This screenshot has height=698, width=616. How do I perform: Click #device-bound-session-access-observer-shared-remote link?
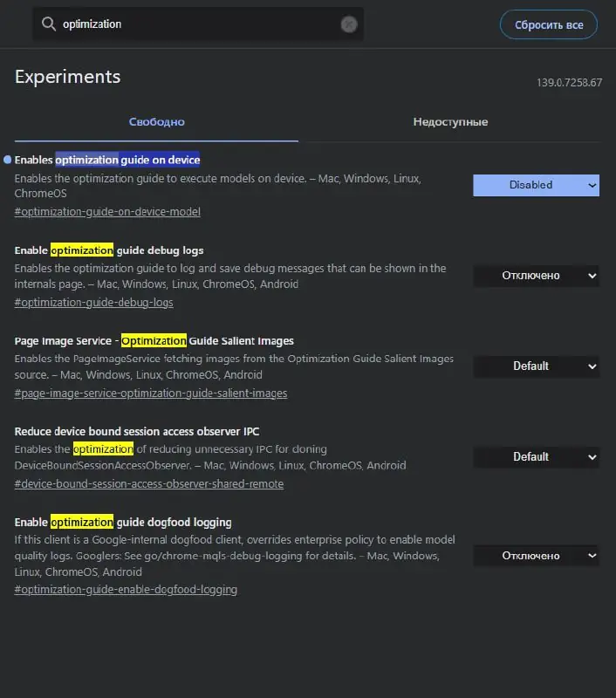tap(149, 484)
